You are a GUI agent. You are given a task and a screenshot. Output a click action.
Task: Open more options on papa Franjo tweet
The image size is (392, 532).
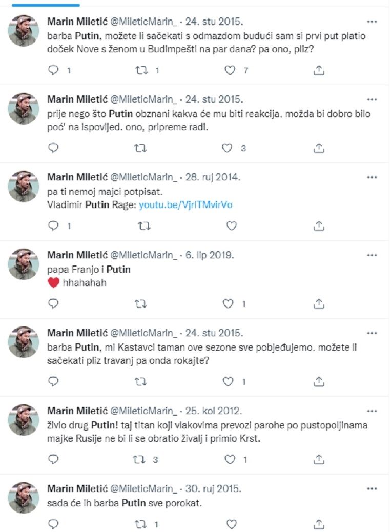373,255
